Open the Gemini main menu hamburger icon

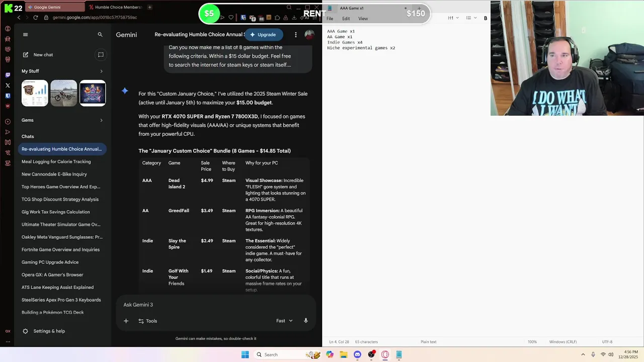click(25, 35)
